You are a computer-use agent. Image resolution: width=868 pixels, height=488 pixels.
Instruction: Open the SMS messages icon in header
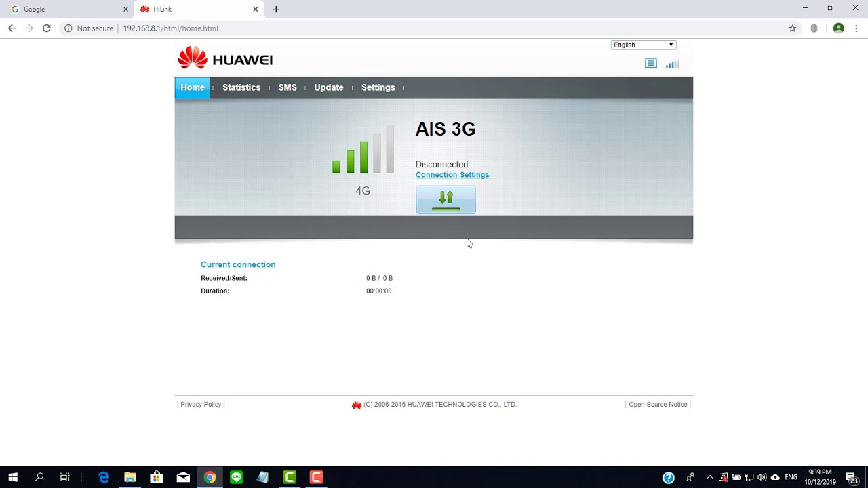click(x=651, y=64)
